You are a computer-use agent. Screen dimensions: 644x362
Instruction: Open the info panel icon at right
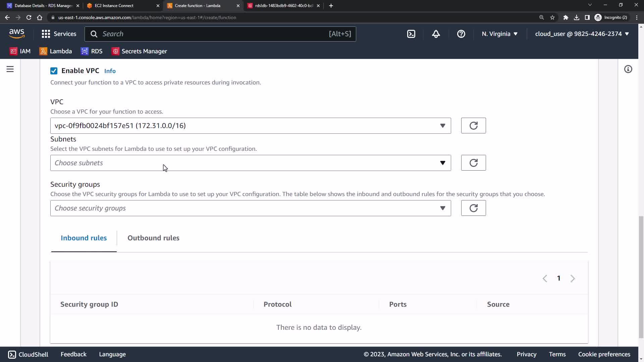(x=628, y=69)
